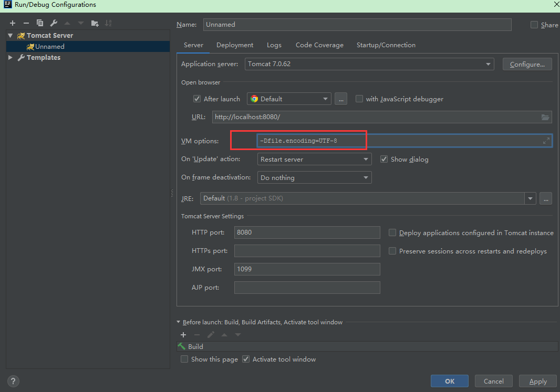Open the help question mark icon
Image resolution: width=560 pixels, height=392 pixels.
pos(13,381)
